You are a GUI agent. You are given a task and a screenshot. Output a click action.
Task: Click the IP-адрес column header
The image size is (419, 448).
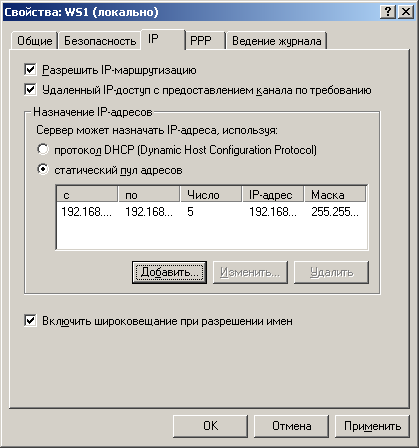click(273, 194)
